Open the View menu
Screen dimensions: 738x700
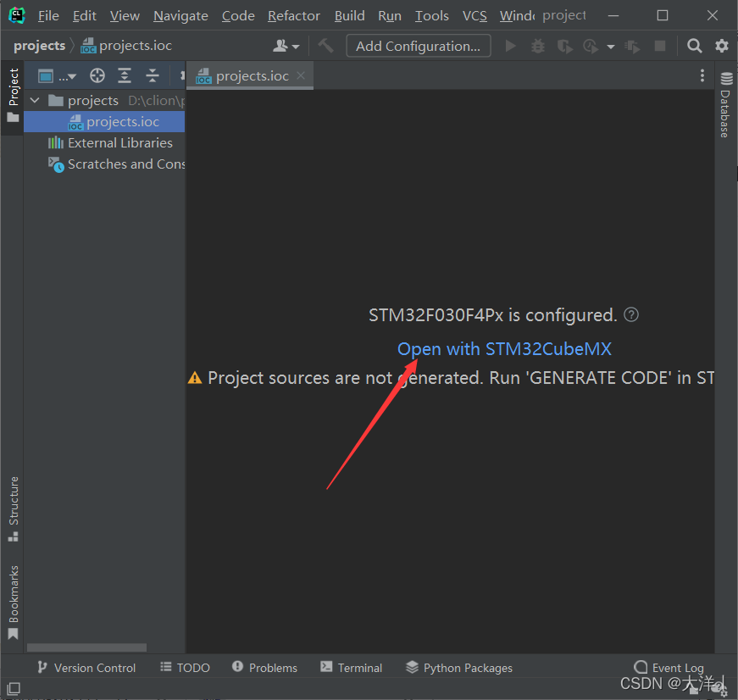125,16
